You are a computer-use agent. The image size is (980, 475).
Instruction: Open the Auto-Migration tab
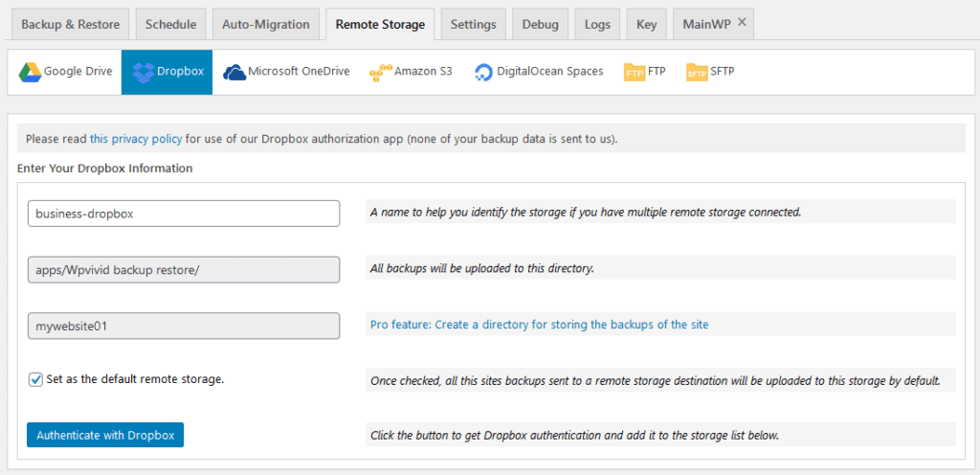266,24
